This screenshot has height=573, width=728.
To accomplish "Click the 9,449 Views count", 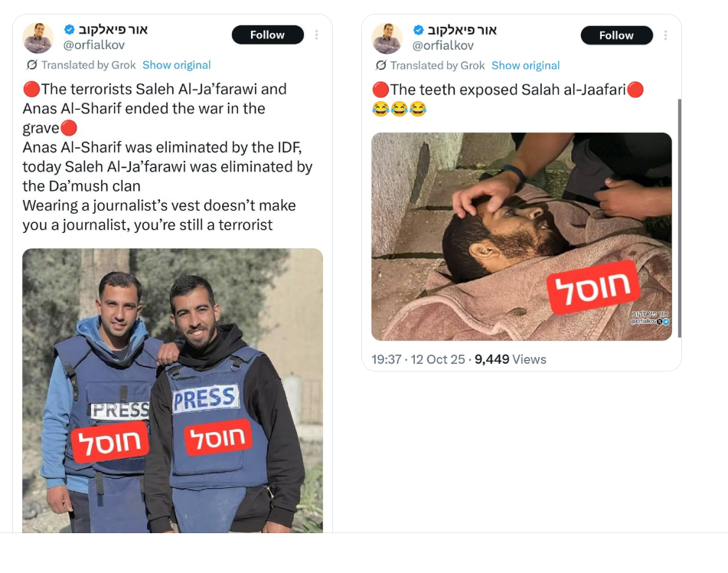I will (x=511, y=359).
